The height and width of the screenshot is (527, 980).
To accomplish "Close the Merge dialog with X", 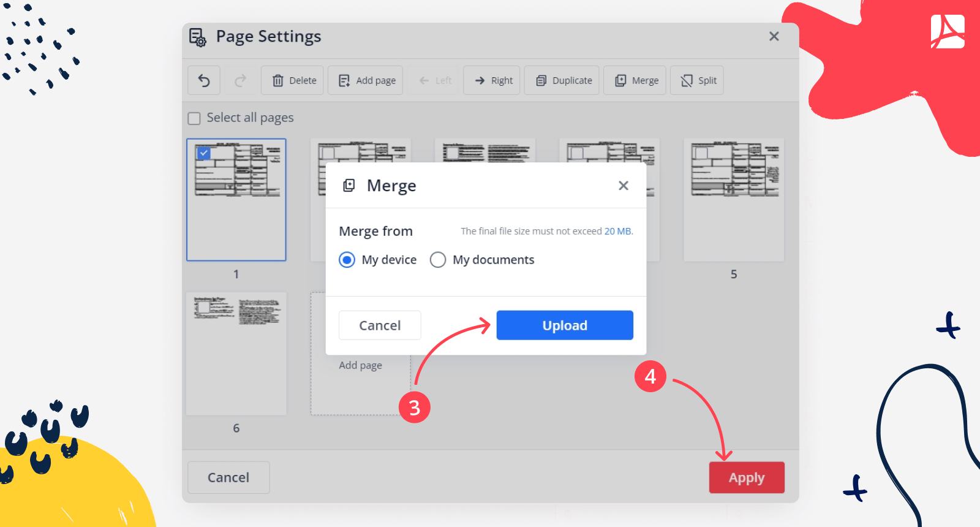I will [624, 186].
